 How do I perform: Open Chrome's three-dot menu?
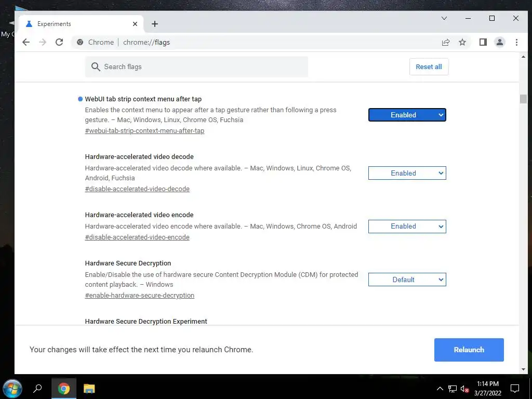[516, 42]
